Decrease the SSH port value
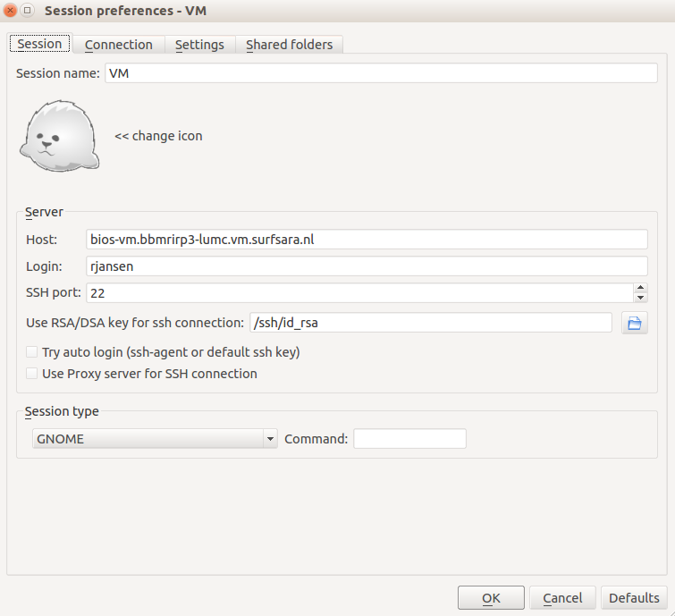 click(x=640, y=298)
